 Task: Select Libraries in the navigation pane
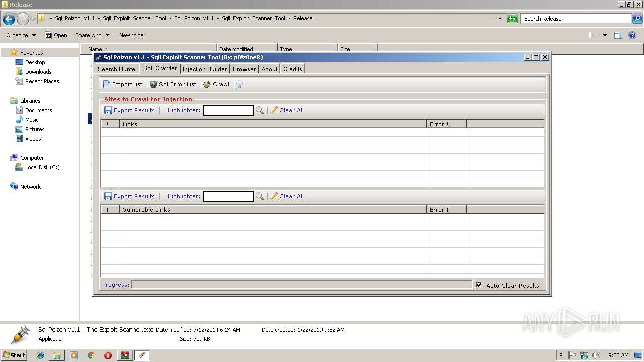tap(30, 101)
